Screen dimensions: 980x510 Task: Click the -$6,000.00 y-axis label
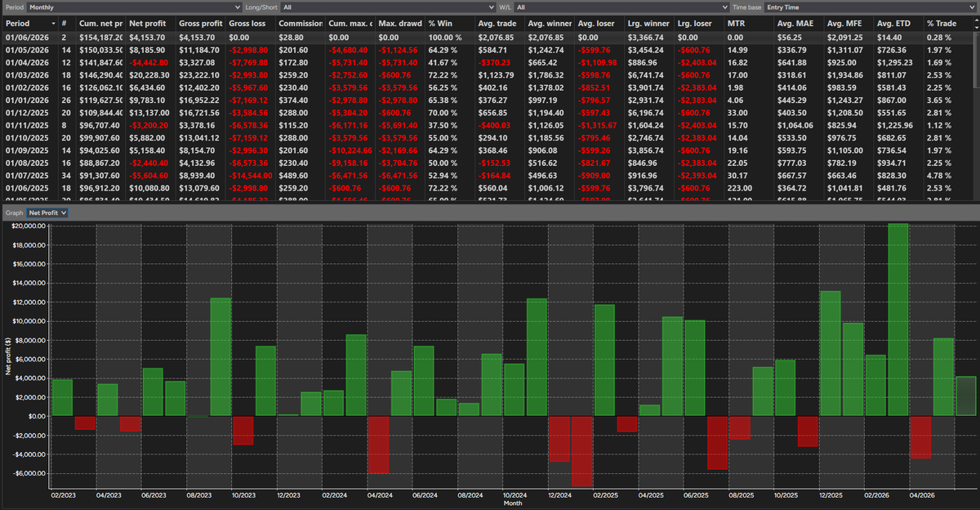coord(28,473)
